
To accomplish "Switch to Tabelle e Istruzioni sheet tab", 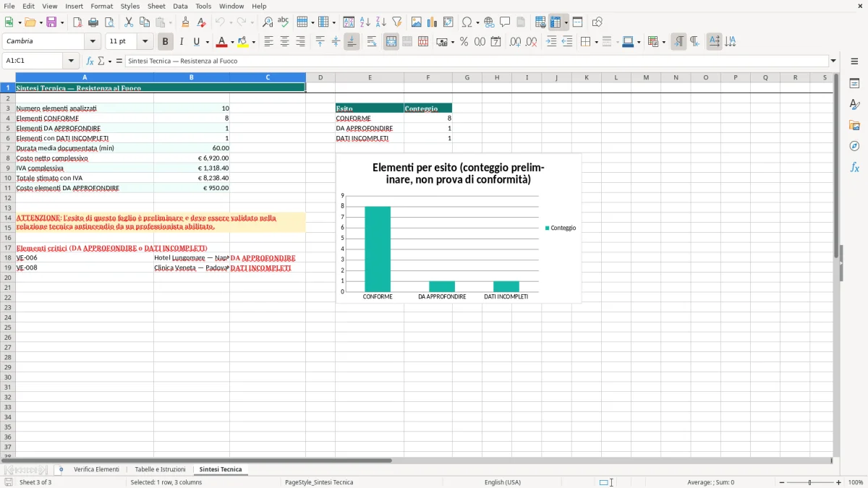I will pos(160,470).
